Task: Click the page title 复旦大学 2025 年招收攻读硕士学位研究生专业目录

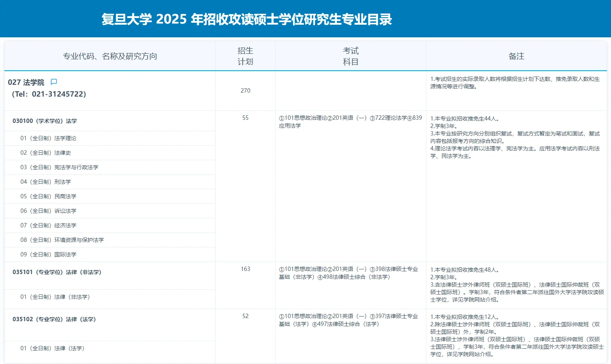Action: point(247,19)
